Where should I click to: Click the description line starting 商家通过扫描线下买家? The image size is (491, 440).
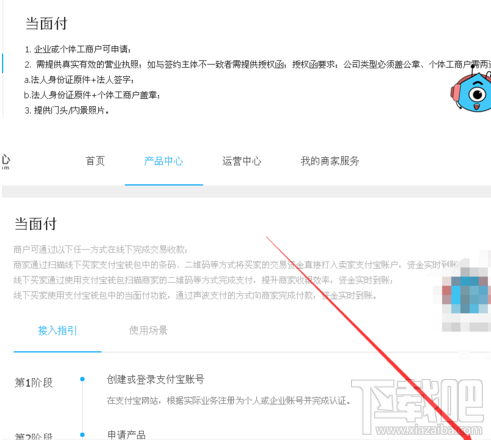[x=235, y=265]
